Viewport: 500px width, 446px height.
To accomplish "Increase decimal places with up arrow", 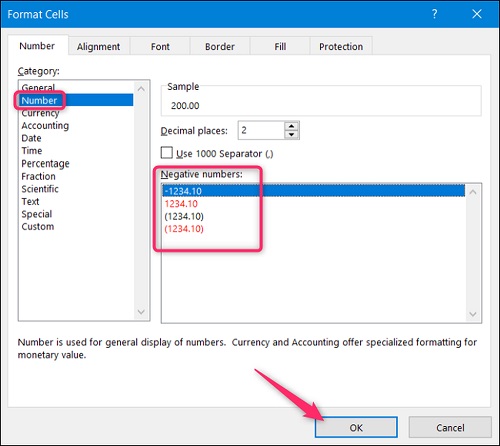I will pos(292,126).
